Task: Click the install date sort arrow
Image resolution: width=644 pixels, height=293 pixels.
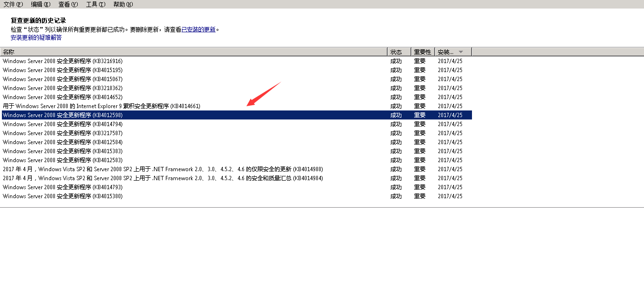Action: [461, 52]
